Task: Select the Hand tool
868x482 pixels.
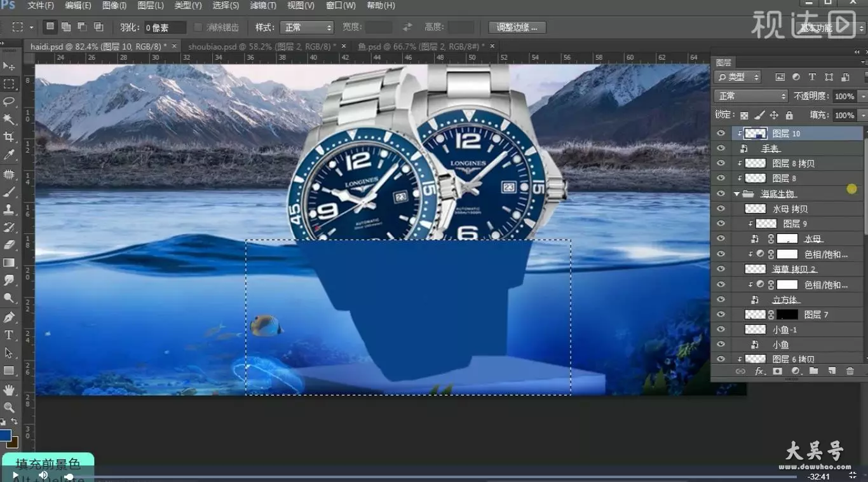Action: tap(9, 390)
